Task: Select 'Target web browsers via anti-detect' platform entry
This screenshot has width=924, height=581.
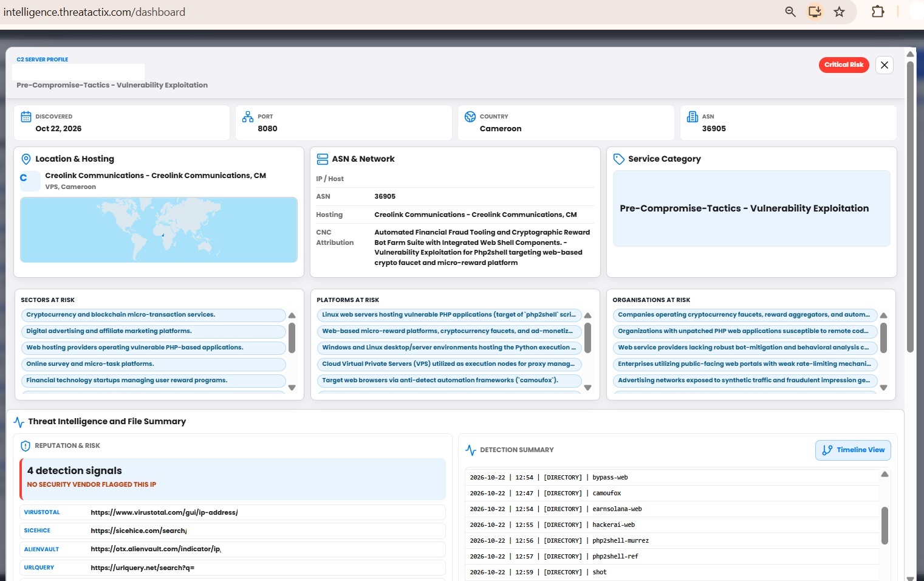Action: 450,380
